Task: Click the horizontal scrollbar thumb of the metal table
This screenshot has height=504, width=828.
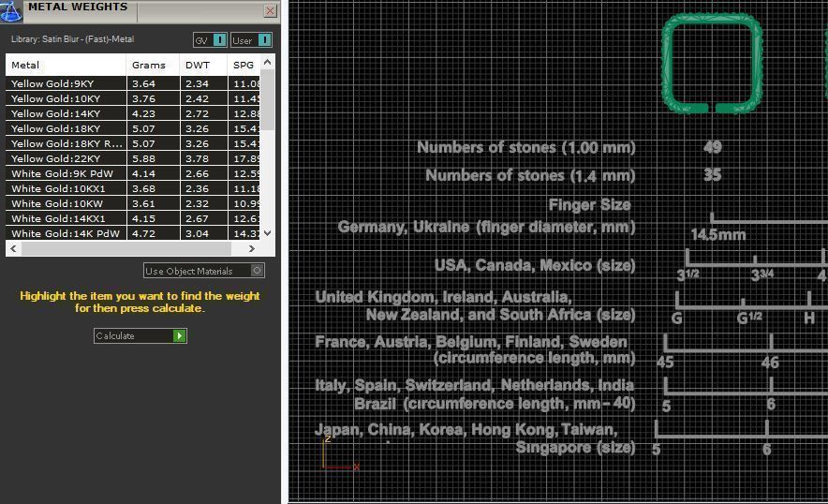Action: (x=126, y=248)
